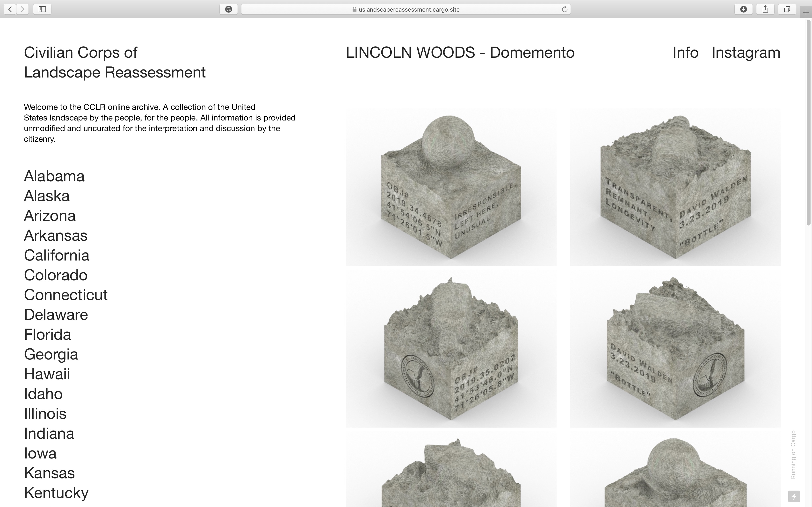Screen dimensions: 812x507
Task: Open a new tab with plus button
Action: [x=806, y=13]
